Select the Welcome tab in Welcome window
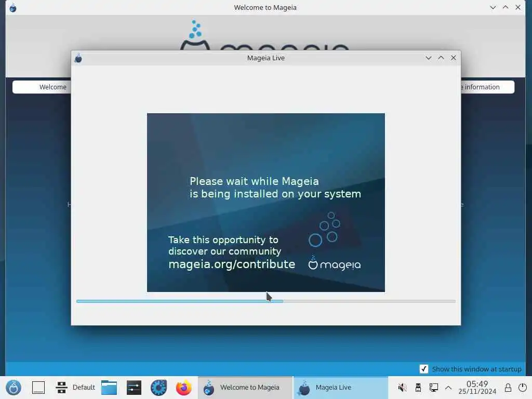This screenshot has width=532, height=399. [x=42, y=87]
